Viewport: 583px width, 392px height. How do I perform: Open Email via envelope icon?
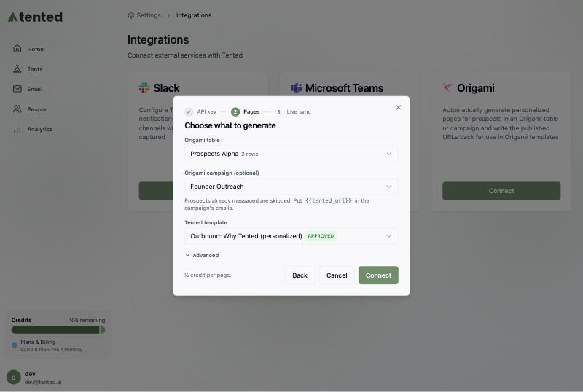pos(17,89)
